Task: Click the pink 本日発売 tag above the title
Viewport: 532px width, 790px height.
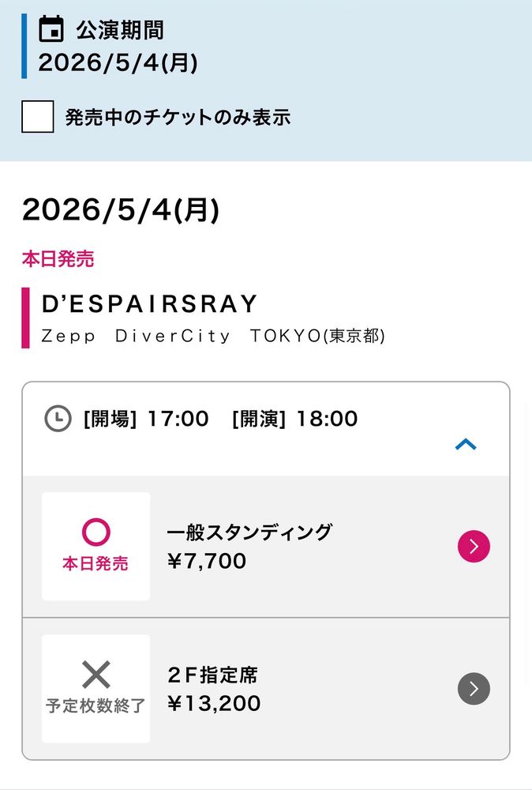Action: tap(58, 258)
